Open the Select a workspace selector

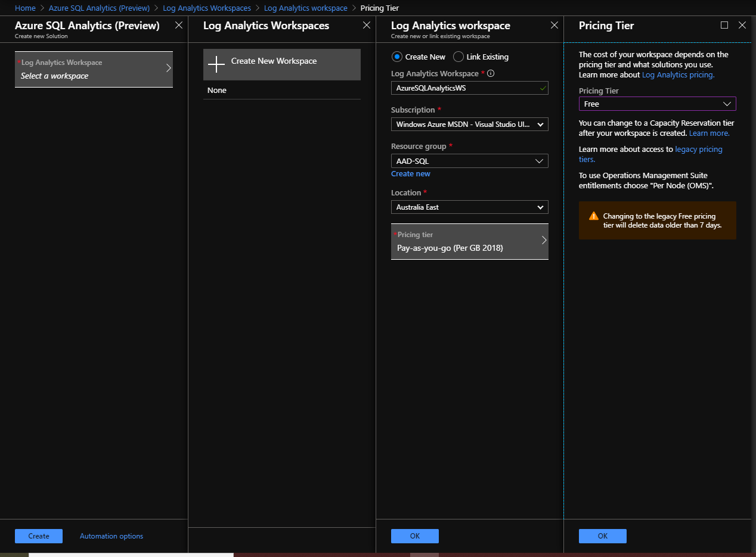(94, 69)
